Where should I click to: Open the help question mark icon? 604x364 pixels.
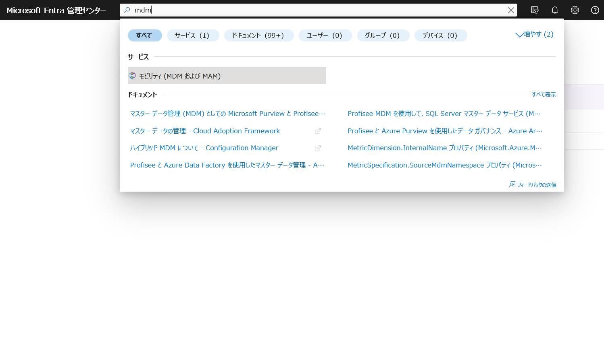(595, 10)
